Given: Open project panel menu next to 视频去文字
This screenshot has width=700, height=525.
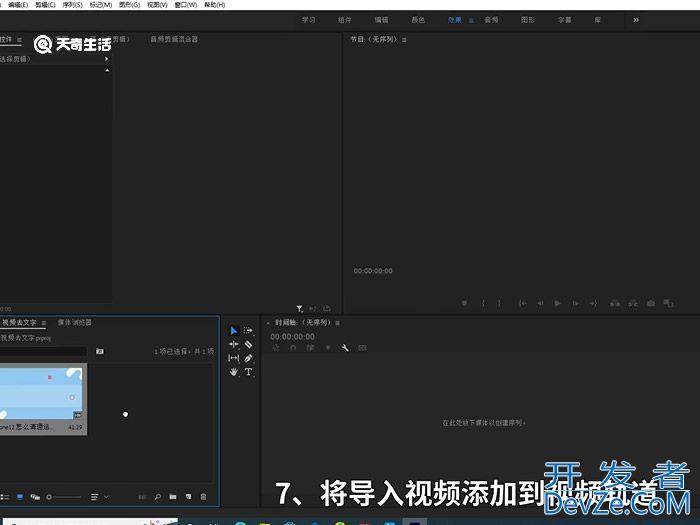Looking at the screenshot, I should pyautogui.click(x=44, y=323).
